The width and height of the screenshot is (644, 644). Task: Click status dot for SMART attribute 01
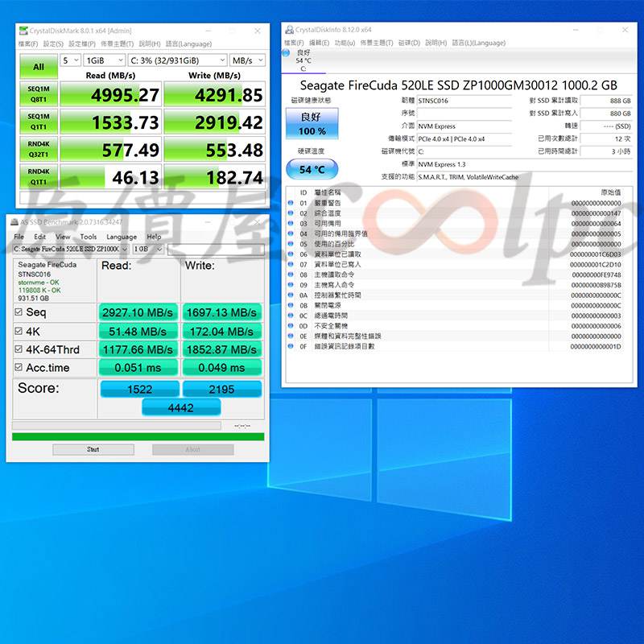pos(291,203)
